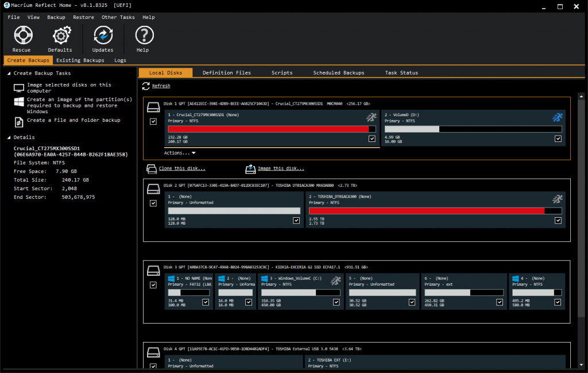
Task: Click the Disk 1 drive icon
Action: [x=153, y=107]
